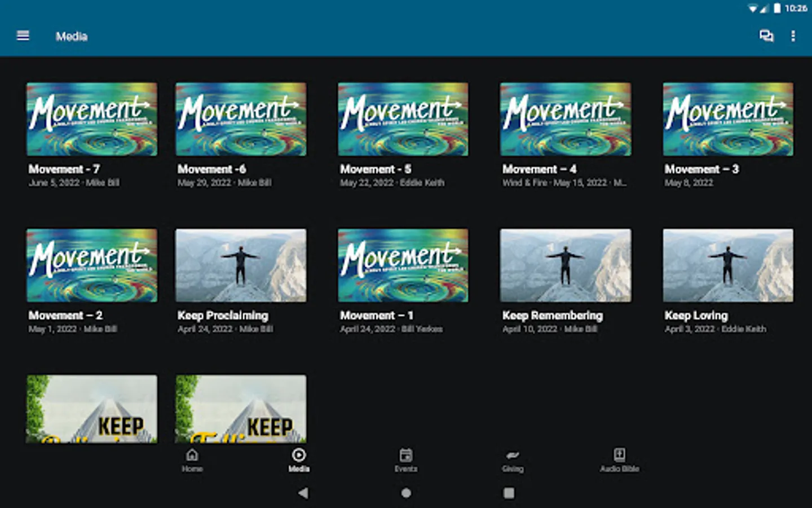The height and width of the screenshot is (508, 812).
Task: Select the 'Keep Remembering' title text
Action: pyautogui.click(x=553, y=316)
